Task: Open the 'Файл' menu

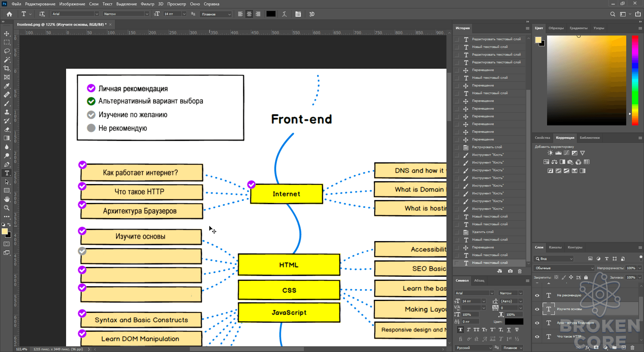Action: click(16, 4)
